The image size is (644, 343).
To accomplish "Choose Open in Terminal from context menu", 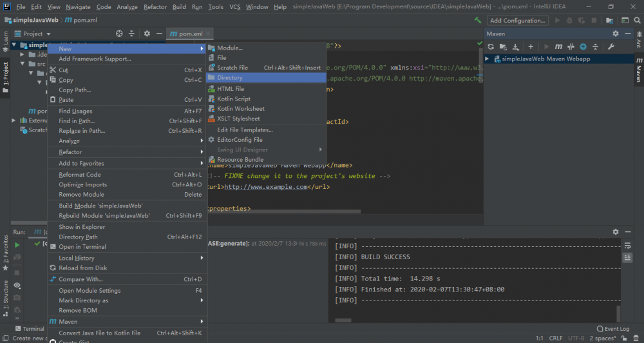I will pyautogui.click(x=128, y=247).
